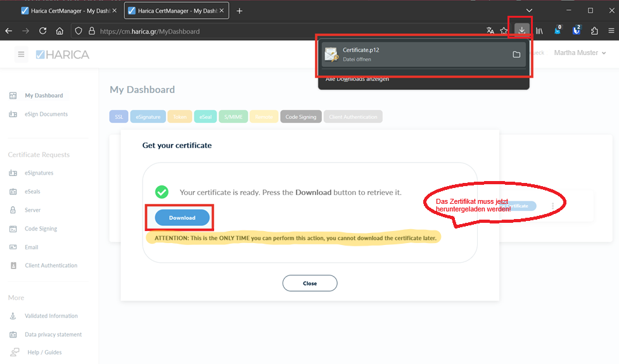Click the Help / Guides sidebar icon
Screen dimensions: 619x364
tap(15, 352)
